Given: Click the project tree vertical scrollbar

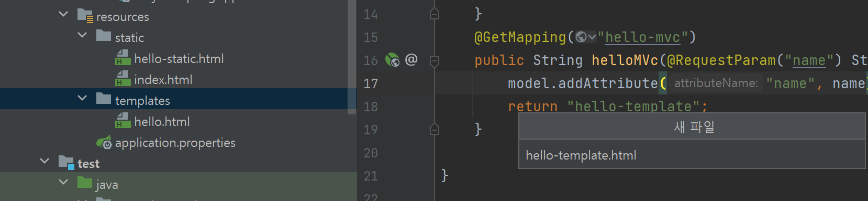Looking at the screenshot, I should (352, 57).
